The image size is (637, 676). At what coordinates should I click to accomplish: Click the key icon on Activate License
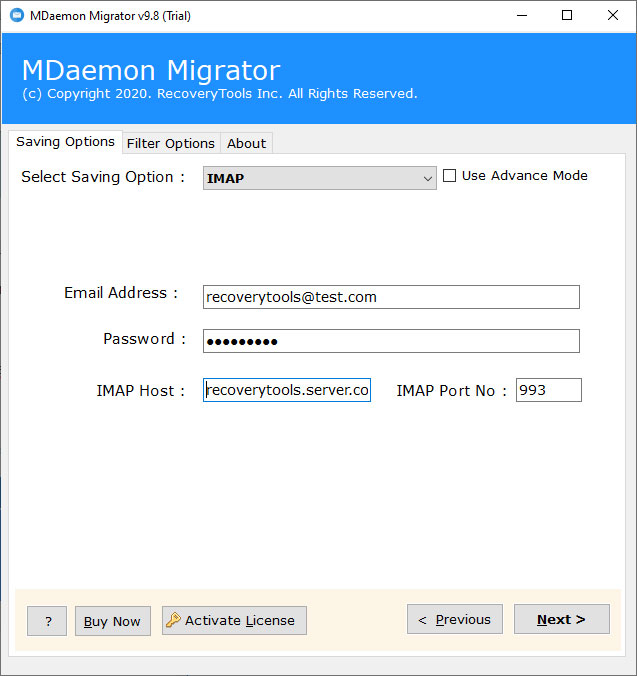tap(173, 620)
